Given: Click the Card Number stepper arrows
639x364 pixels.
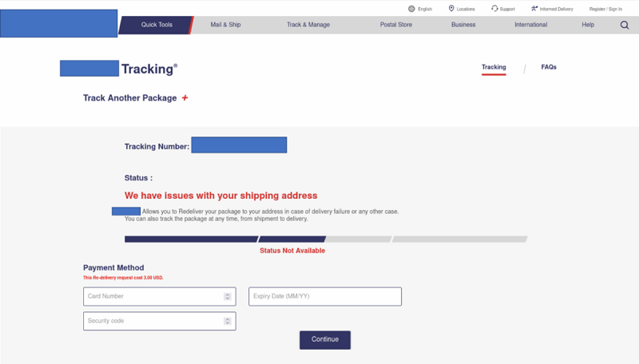Looking at the screenshot, I should (228, 296).
